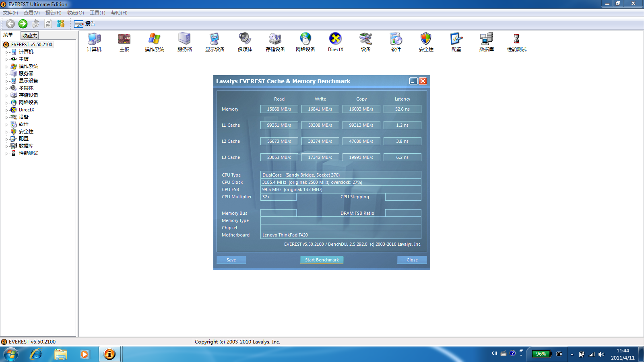Open the 报告(R) menu
The width and height of the screenshot is (644, 362).
(54, 13)
